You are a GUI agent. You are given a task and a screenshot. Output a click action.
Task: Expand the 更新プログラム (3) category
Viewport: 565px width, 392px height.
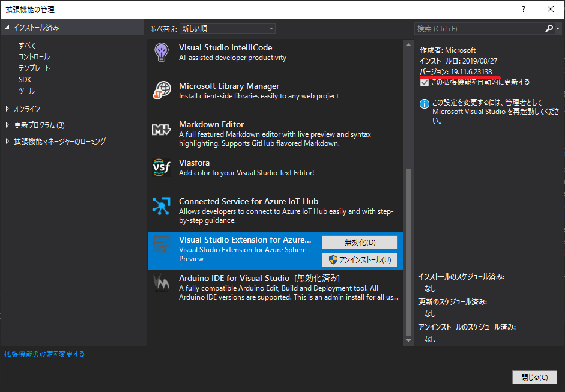click(7, 125)
